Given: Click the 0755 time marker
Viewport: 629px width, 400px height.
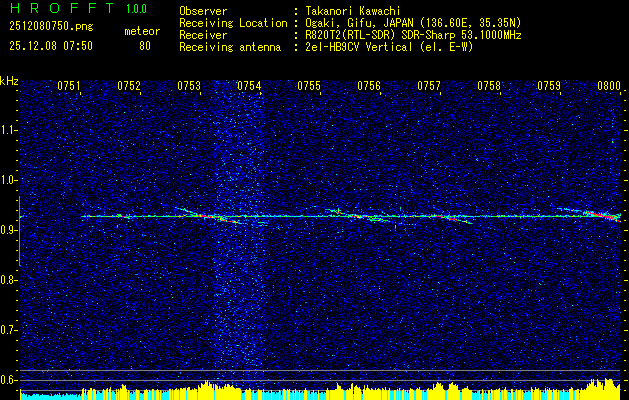Looking at the screenshot, I should click(x=309, y=85).
